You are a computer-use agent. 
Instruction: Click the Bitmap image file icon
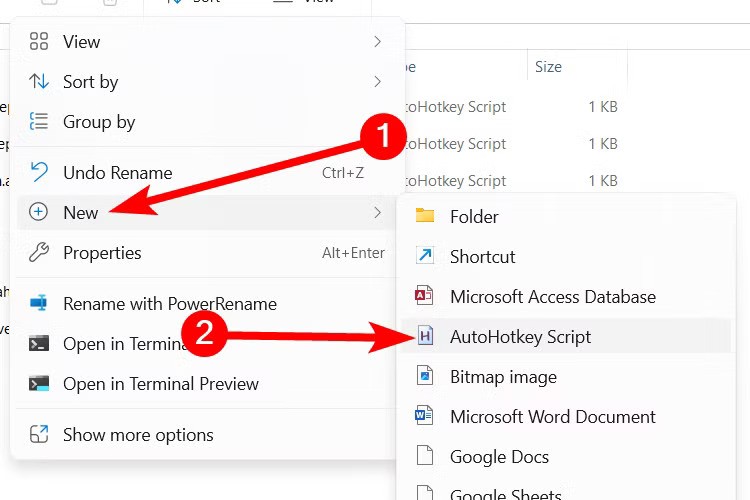(425, 375)
